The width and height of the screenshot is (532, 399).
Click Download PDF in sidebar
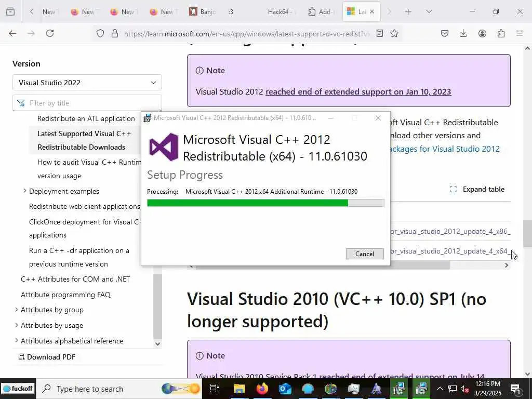click(51, 357)
